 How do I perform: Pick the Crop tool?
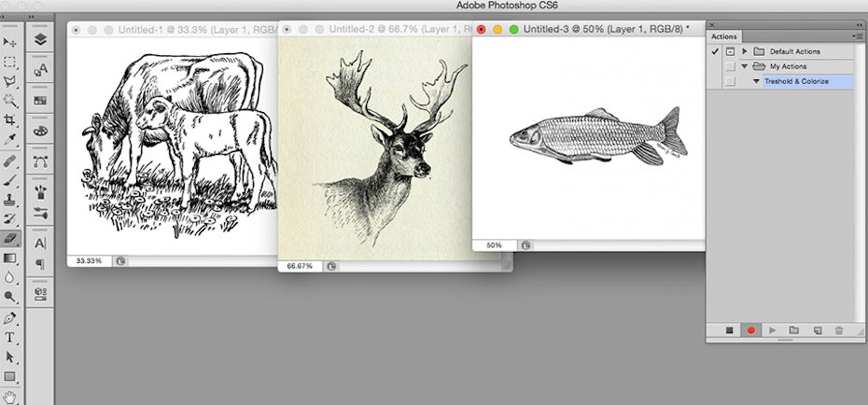[x=10, y=120]
